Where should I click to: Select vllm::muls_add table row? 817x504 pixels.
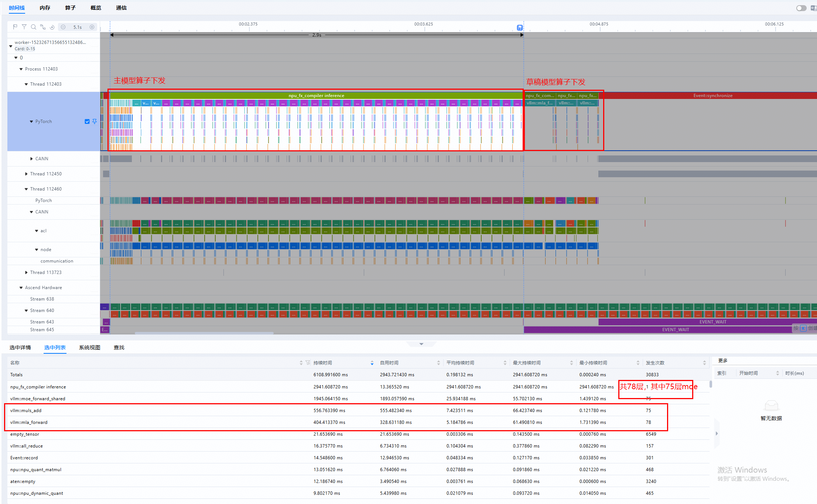pos(358,411)
